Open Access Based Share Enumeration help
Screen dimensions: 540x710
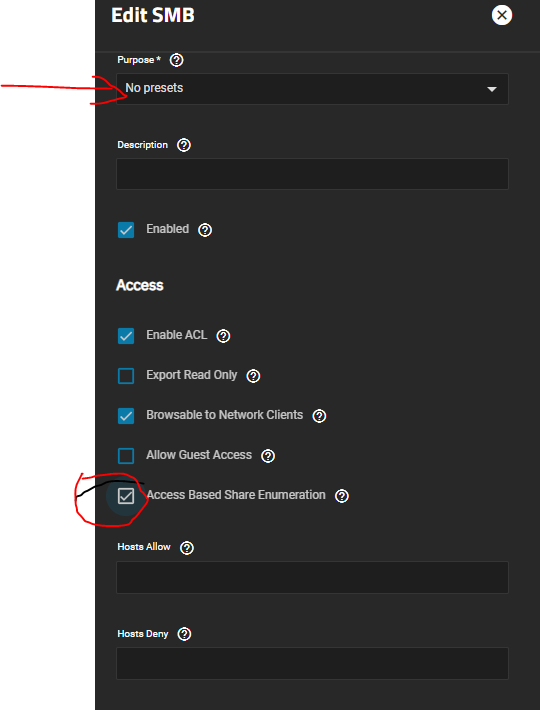342,496
